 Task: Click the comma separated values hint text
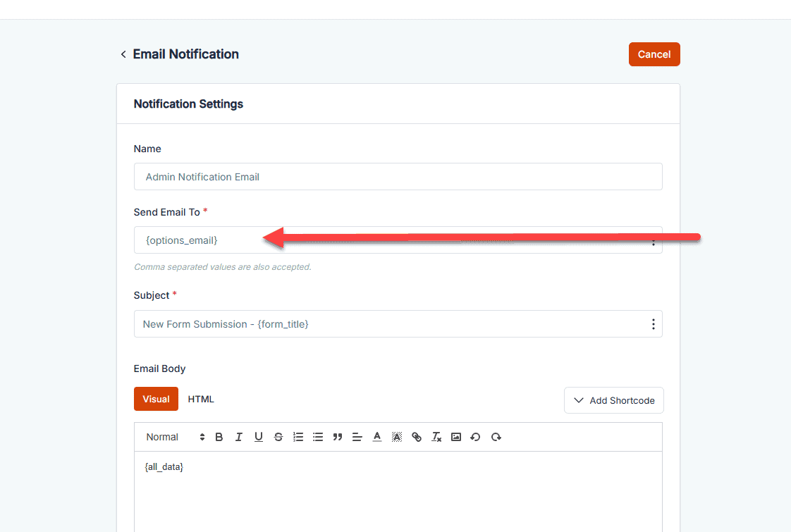pyautogui.click(x=223, y=267)
